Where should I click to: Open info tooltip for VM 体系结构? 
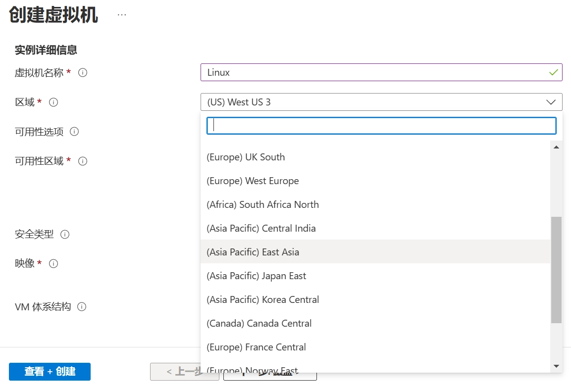coord(82,307)
